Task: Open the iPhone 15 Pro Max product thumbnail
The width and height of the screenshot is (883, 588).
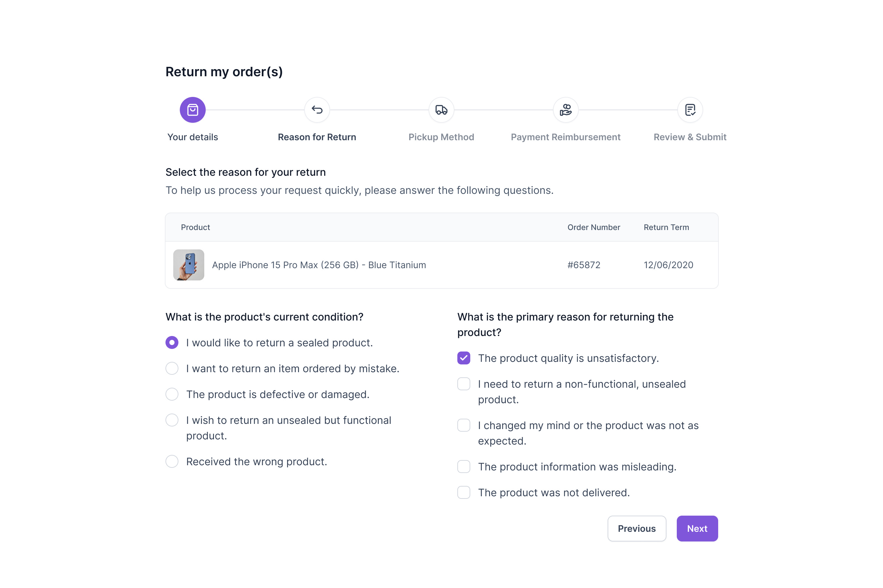Action: point(189,265)
